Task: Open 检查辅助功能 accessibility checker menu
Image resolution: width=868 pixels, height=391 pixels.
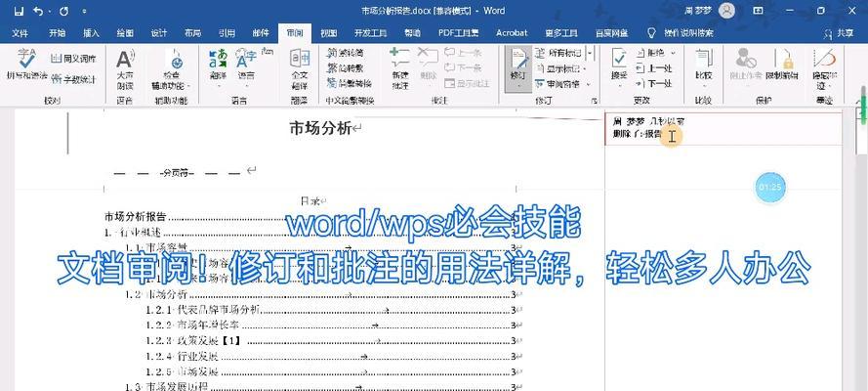Action: point(171,69)
